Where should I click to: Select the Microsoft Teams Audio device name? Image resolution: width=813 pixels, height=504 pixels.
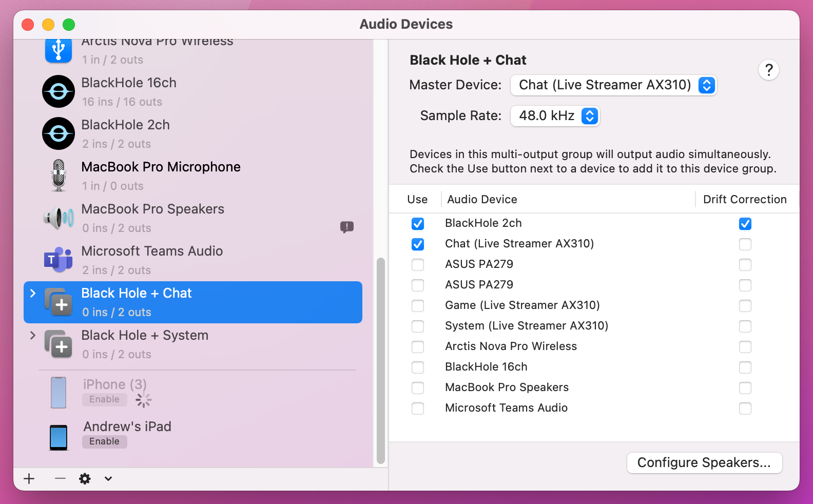coord(152,251)
